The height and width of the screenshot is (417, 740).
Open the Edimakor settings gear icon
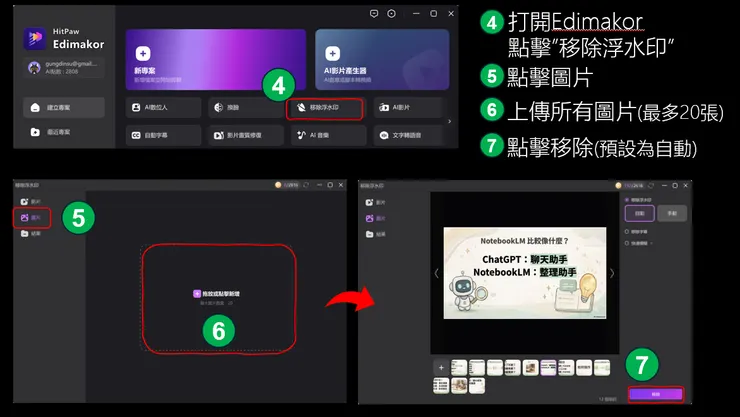pyautogui.click(x=391, y=14)
